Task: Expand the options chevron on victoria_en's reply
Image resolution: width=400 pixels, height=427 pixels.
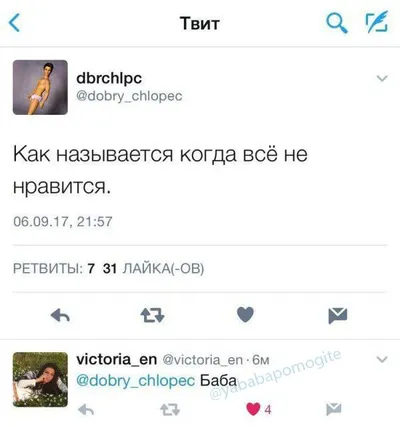Action: click(x=382, y=359)
